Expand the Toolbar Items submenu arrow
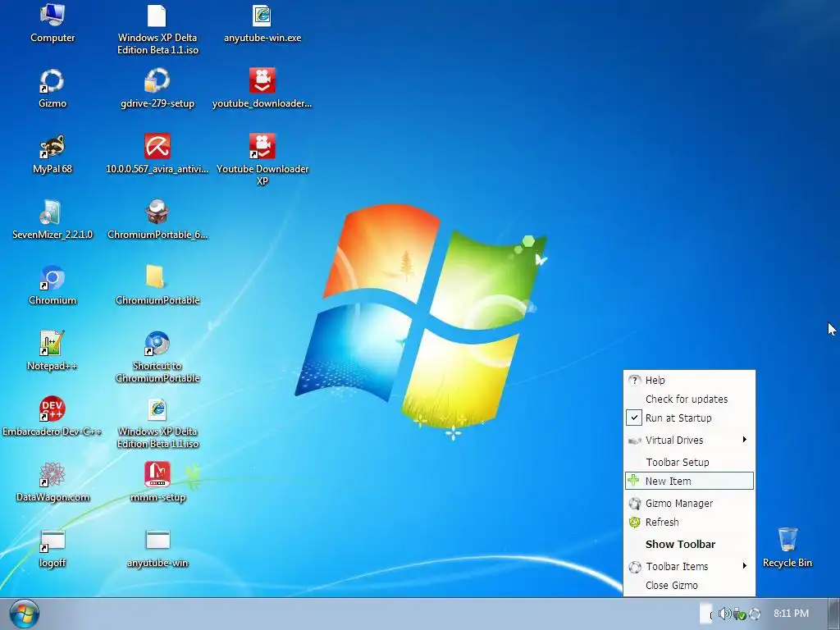This screenshot has width=840, height=630. (744, 566)
